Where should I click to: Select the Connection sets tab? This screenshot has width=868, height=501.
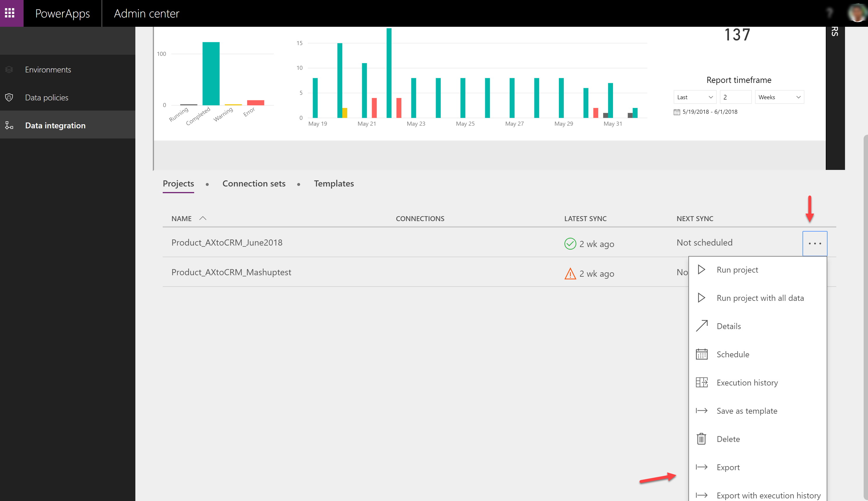[253, 184]
